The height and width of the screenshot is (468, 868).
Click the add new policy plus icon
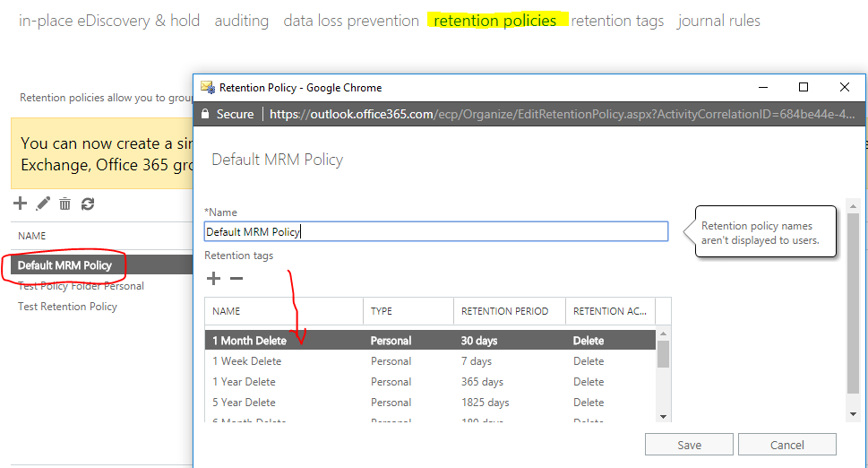[x=21, y=204]
